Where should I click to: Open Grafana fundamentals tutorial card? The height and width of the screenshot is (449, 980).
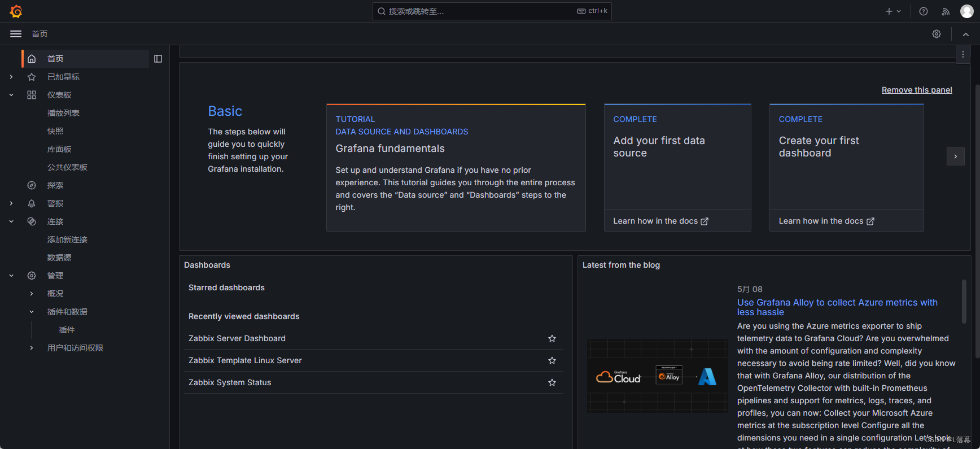(x=456, y=168)
